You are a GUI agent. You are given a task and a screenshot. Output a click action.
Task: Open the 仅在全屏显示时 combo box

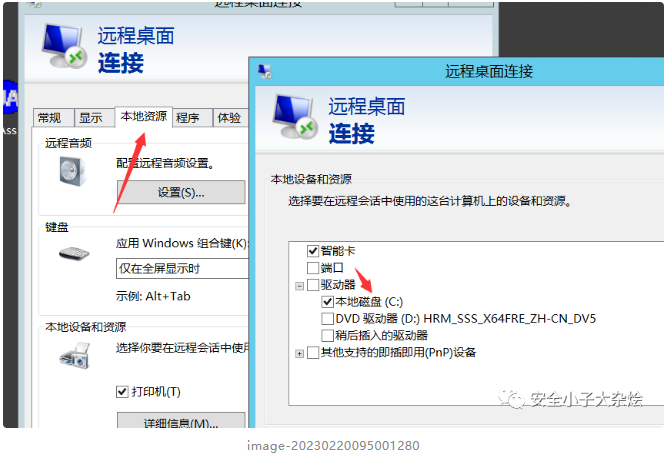click(182, 268)
